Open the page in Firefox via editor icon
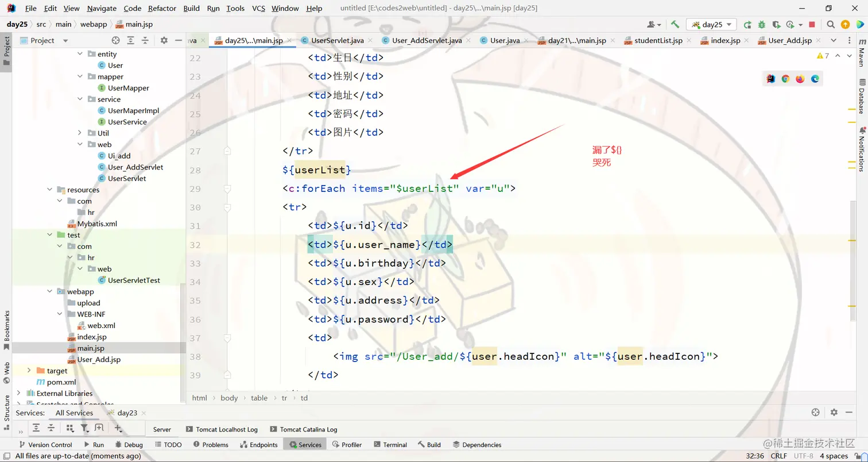Image resolution: width=868 pixels, height=462 pixels. coord(800,79)
